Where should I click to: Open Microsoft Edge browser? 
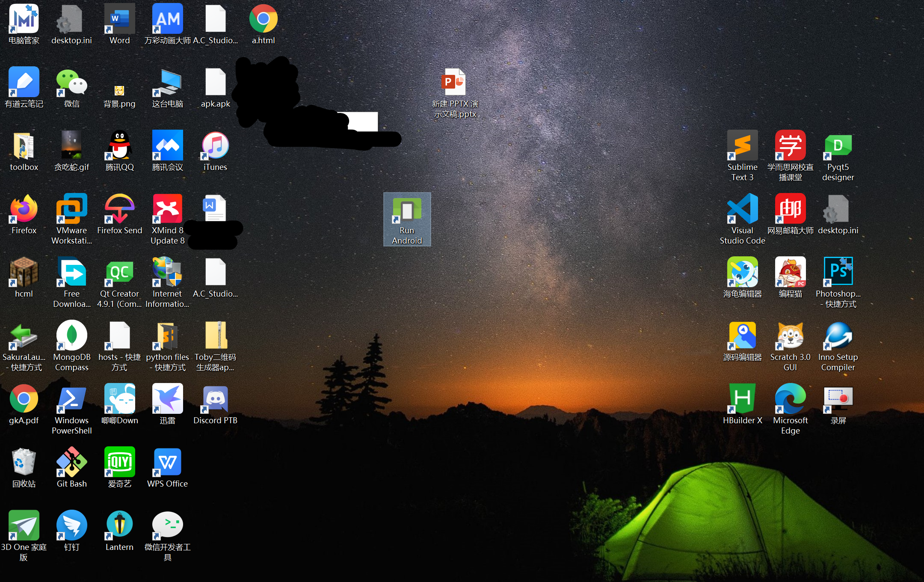point(791,410)
